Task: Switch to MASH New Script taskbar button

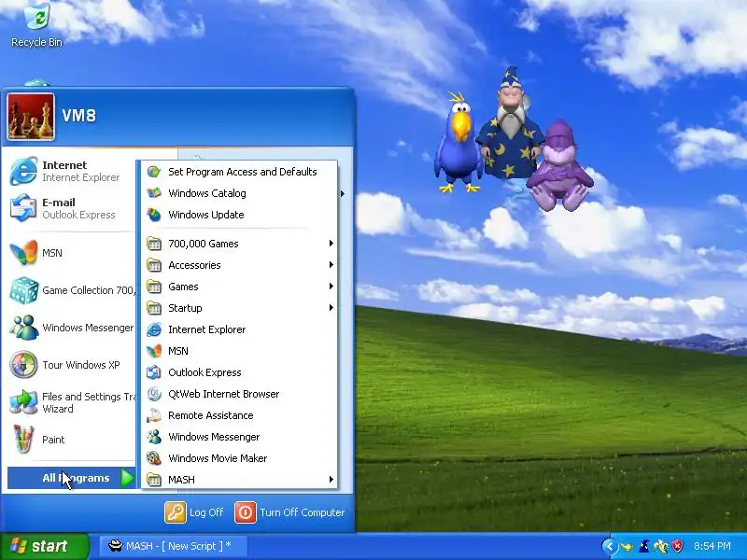Action: pos(173,546)
